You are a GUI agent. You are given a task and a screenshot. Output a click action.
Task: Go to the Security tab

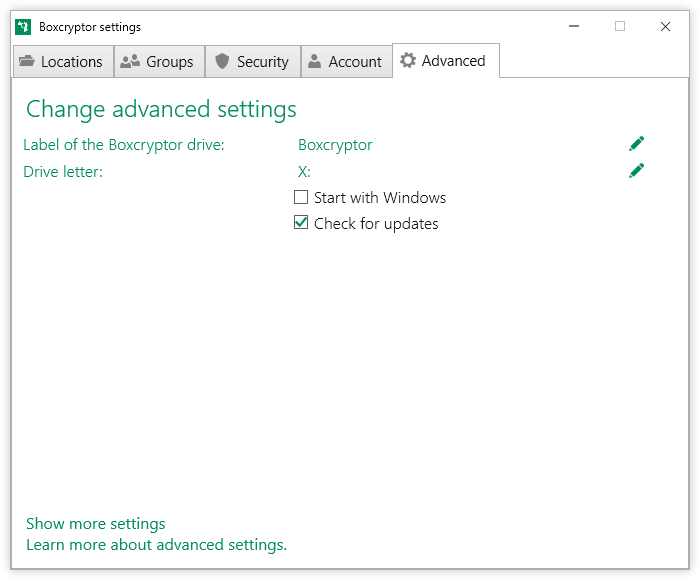[253, 62]
